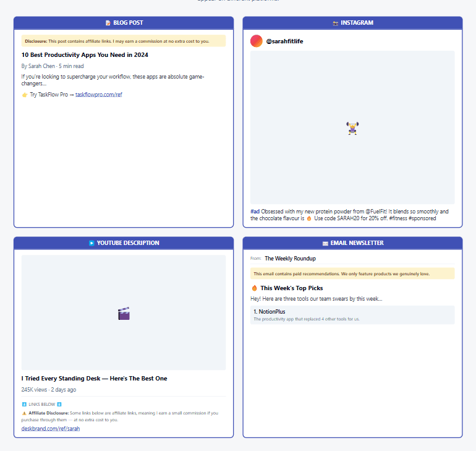The height and width of the screenshot is (451, 476).
Task: Select the YOUTUBE DESCRIPTION header title
Action: click(x=128, y=243)
